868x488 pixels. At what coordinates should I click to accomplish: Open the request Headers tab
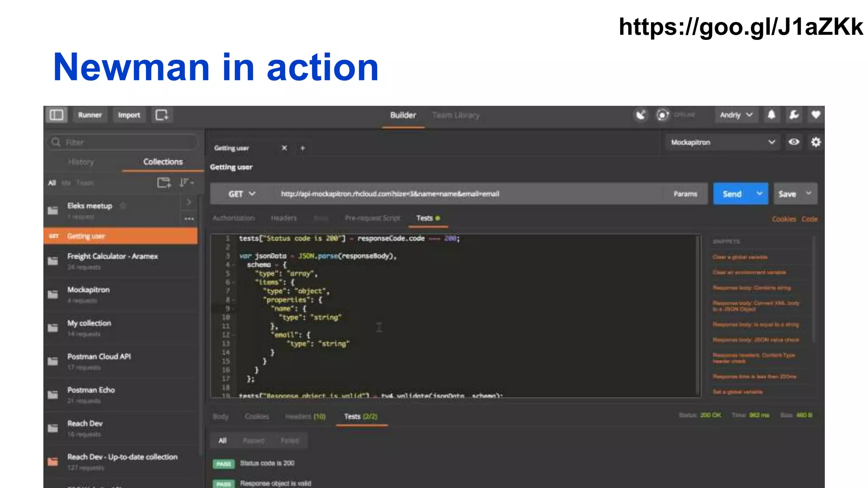click(284, 218)
